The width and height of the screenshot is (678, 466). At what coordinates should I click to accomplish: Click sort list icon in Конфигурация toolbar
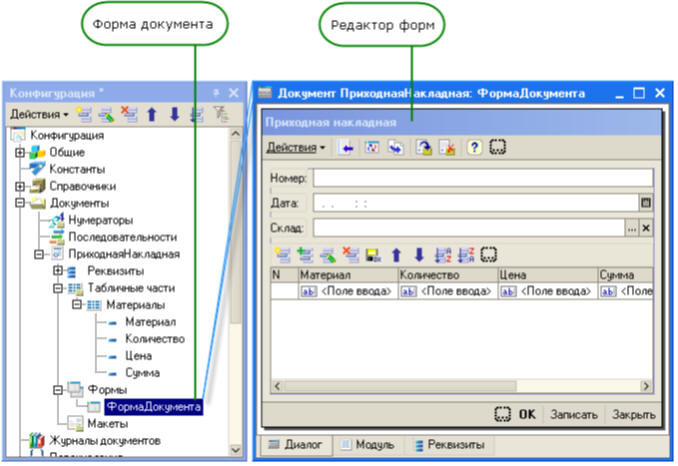point(197,115)
